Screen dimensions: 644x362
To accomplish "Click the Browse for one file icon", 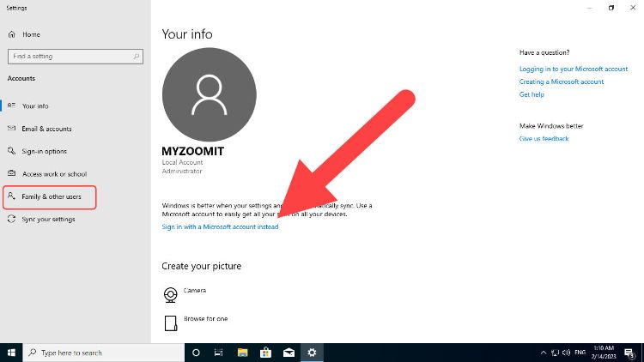I will [171, 323].
